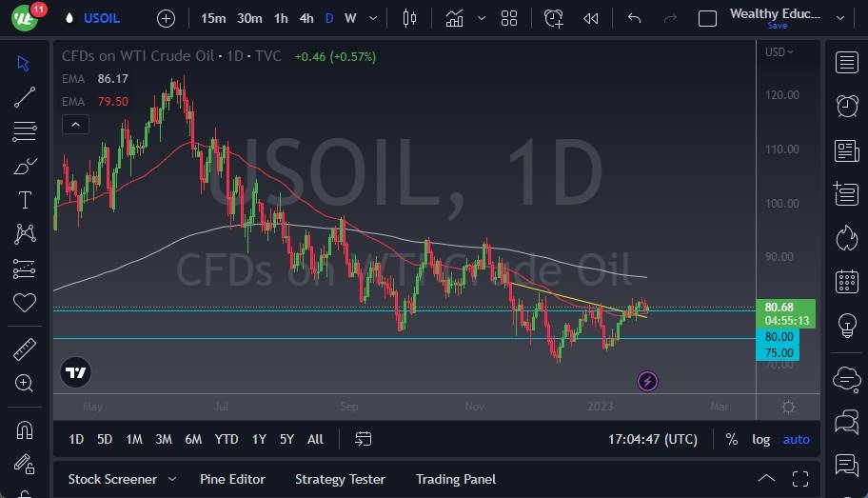Open the calendar icon in right sidebar
The image size is (868, 498).
[x=846, y=282]
